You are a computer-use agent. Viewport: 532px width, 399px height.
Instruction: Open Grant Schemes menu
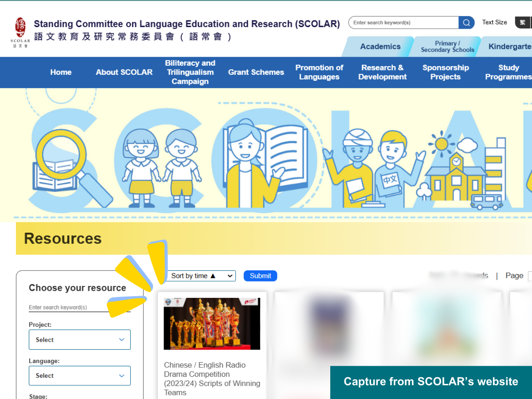click(256, 72)
